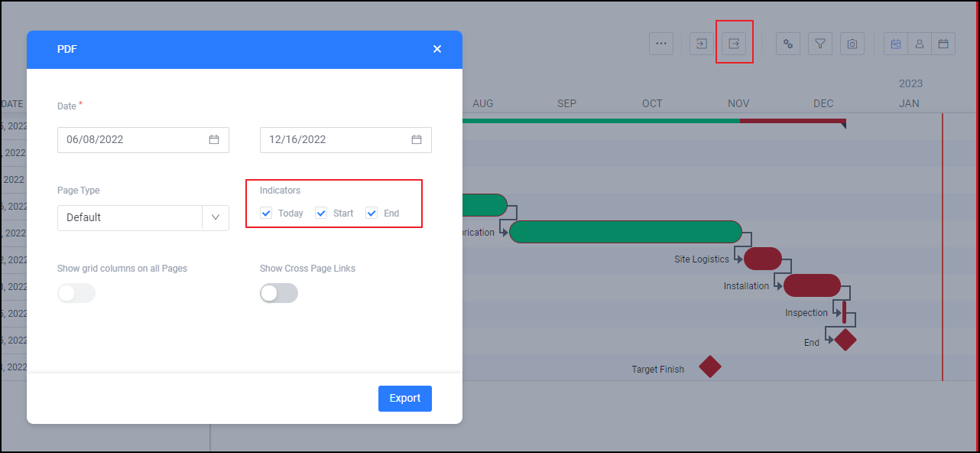Click the camera snapshot icon
The height and width of the screenshot is (453, 980).
coord(852,44)
